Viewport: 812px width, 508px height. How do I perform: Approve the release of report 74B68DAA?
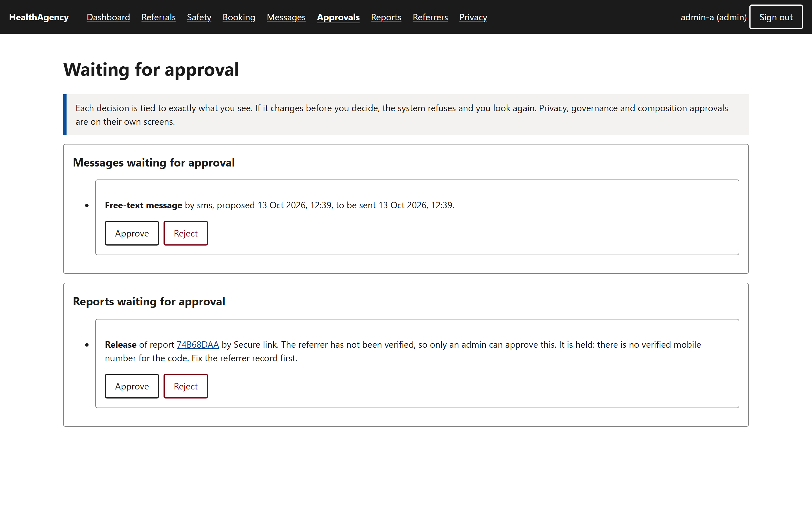132,386
